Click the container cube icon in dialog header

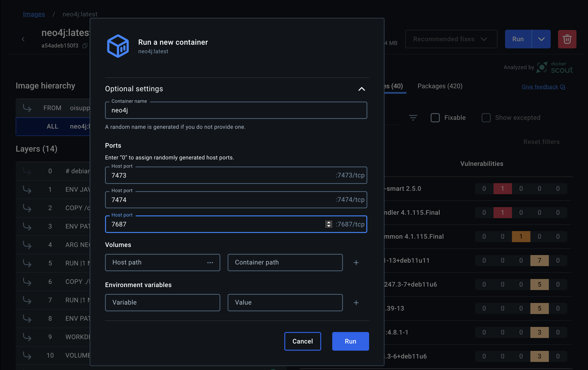pos(118,46)
